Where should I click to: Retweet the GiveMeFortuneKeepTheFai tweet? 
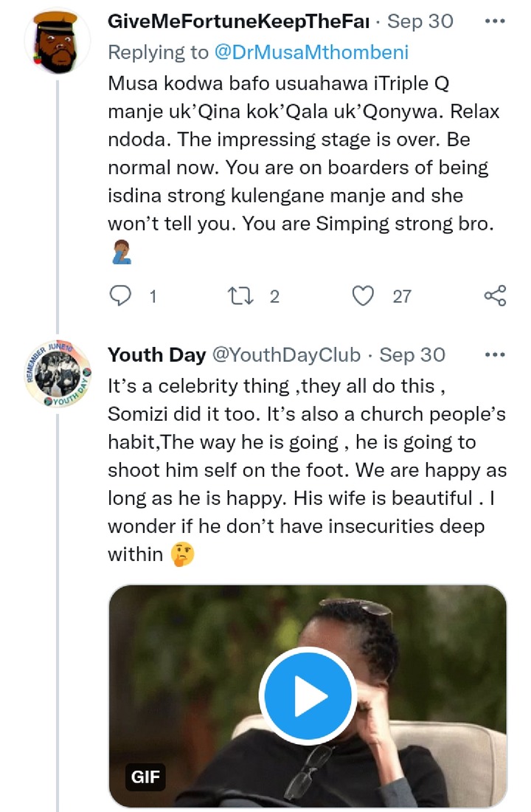point(240,296)
